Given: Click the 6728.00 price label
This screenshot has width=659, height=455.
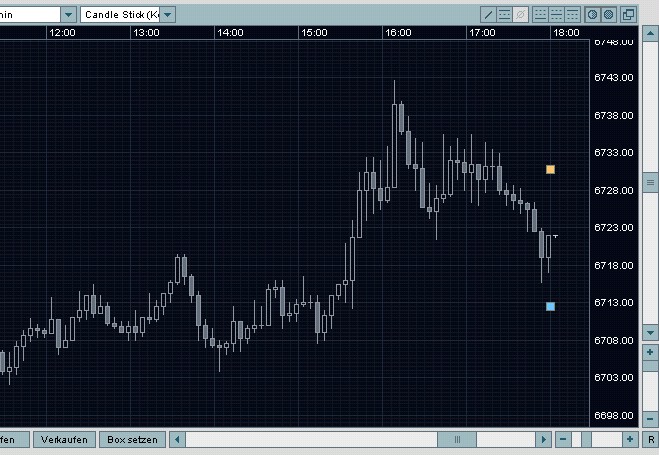Looking at the screenshot, I should point(614,191).
